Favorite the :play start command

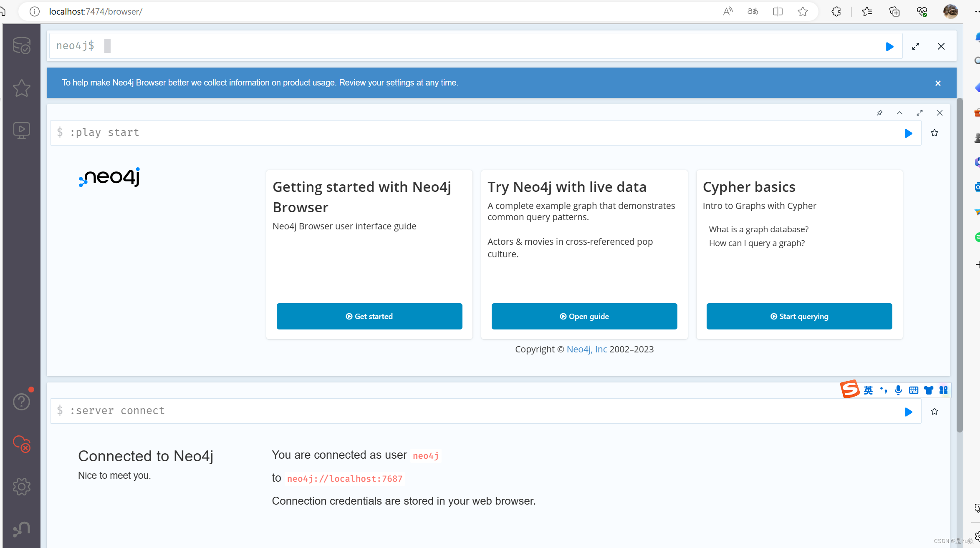935,133
